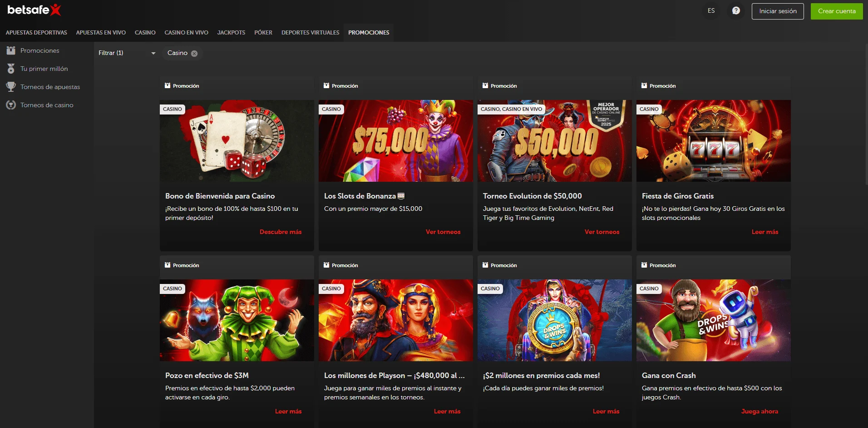The image size is (868, 428).
Task: Open Bono de Bienvenida cards and roulette image
Action: [237, 141]
